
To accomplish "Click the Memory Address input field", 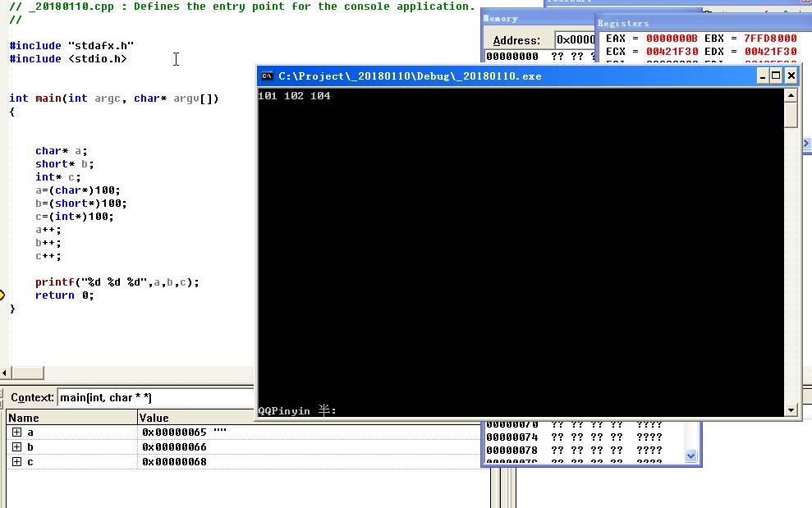I will [x=575, y=39].
